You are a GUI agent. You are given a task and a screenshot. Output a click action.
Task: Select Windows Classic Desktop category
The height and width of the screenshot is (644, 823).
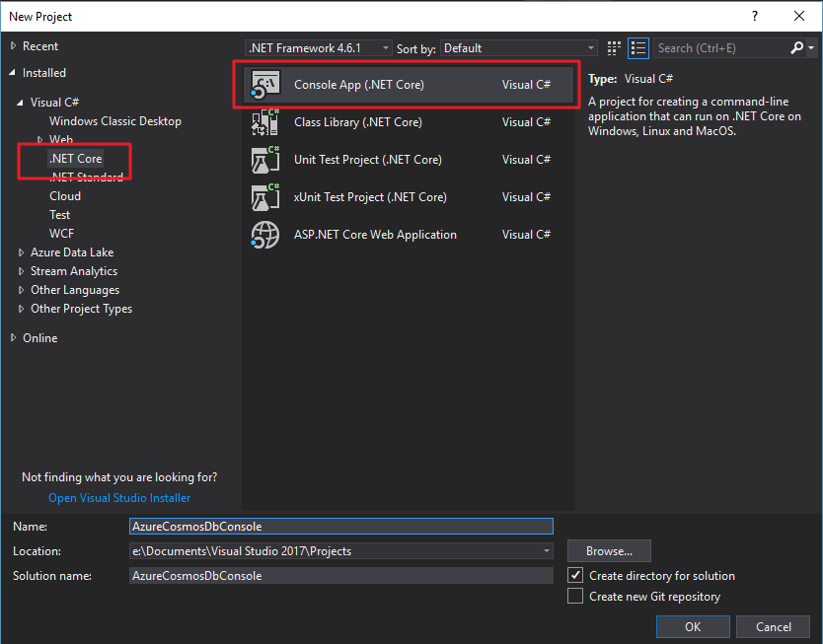[114, 121]
